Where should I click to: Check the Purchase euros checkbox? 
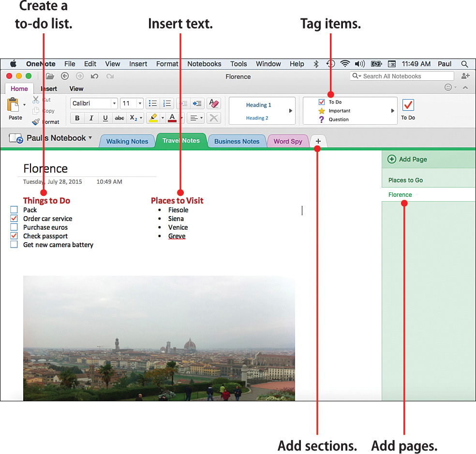pos(14,227)
